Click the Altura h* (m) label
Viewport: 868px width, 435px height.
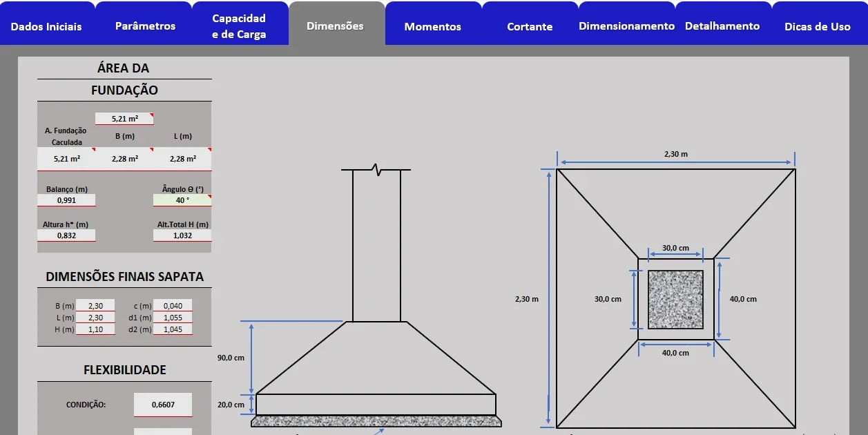[66, 224]
